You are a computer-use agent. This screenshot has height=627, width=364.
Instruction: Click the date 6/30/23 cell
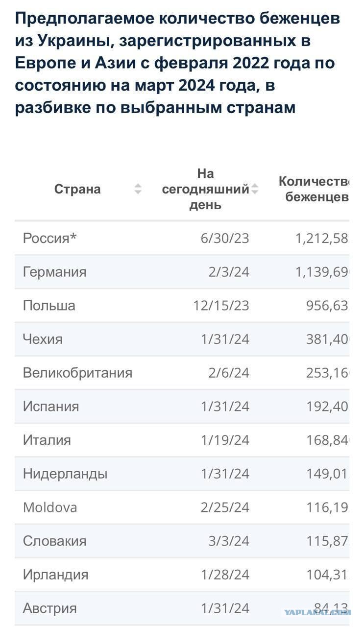coord(225,239)
